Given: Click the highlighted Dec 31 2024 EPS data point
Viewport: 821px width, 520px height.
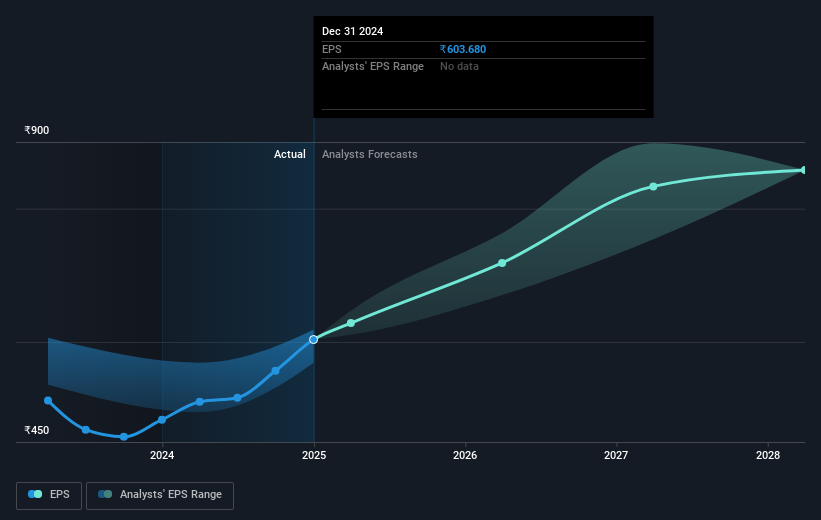Looking at the screenshot, I should pyautogui.click(x=313, y=339).
